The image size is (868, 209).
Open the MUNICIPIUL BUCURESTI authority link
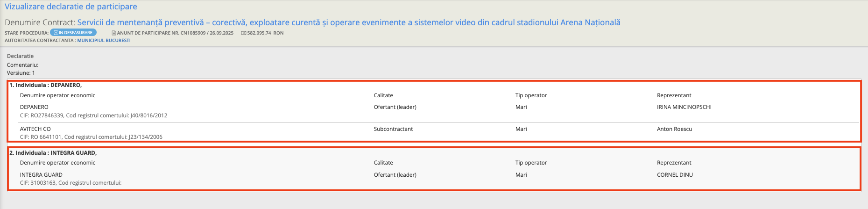coord(104,41)
